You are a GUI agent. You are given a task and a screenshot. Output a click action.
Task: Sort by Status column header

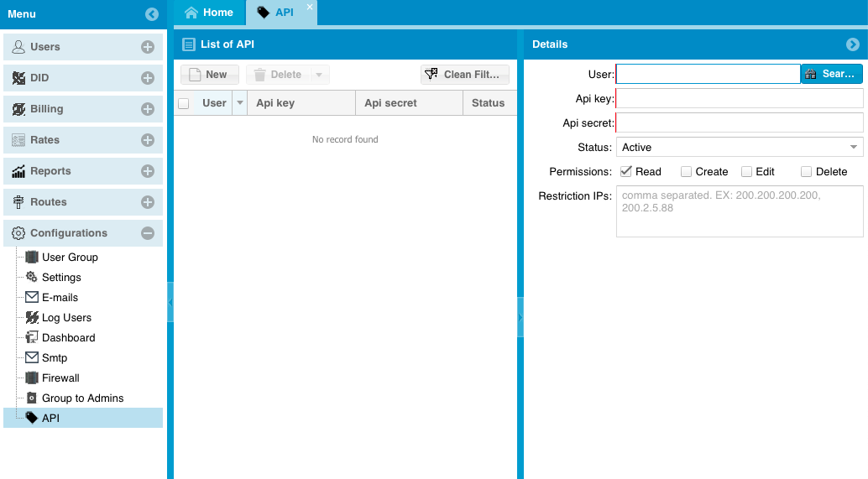[489, 103]
